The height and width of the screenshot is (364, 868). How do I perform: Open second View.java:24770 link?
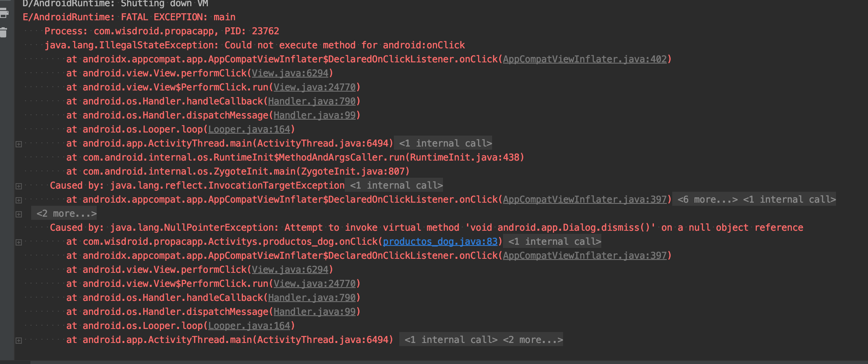(x=315, y=284)
